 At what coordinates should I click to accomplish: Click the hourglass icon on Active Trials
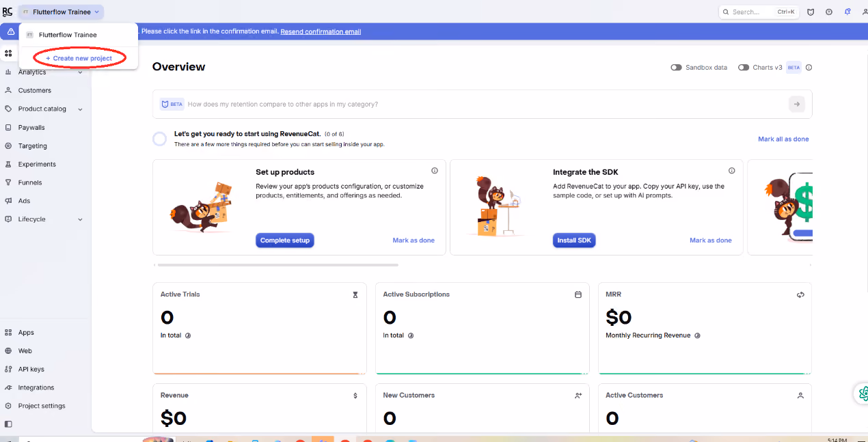click(x=355, y=295)
